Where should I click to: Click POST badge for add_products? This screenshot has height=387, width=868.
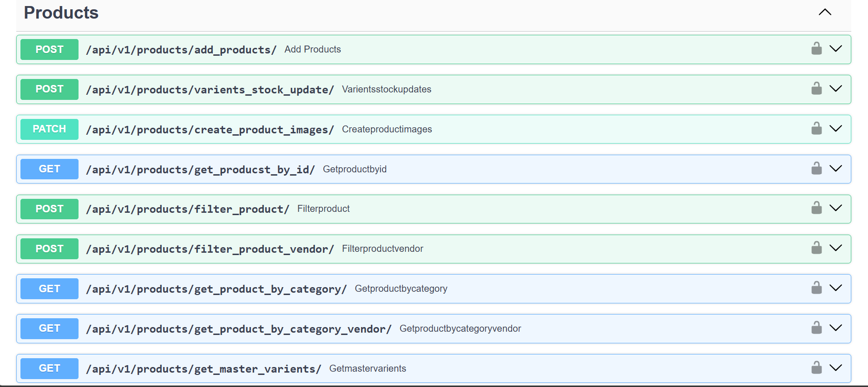coord(49,49)
